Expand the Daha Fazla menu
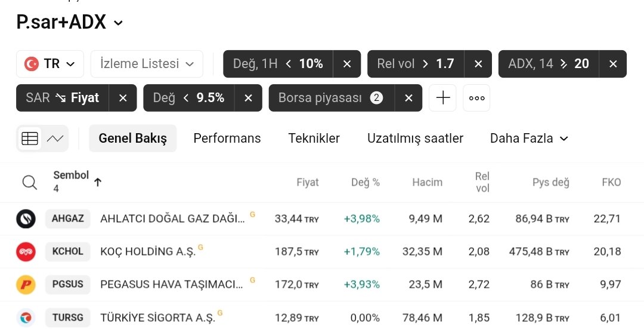Screen dimensions: 644x329 tap(529, 139)
